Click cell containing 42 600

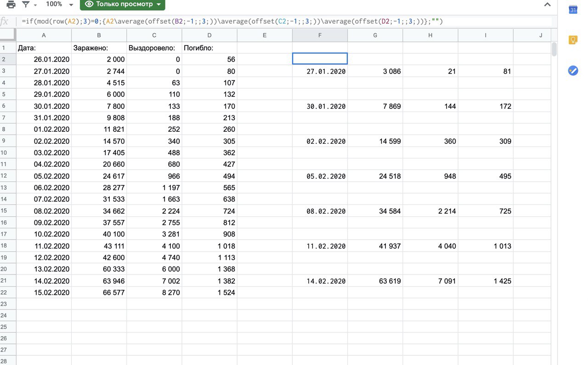coord(99,258)
